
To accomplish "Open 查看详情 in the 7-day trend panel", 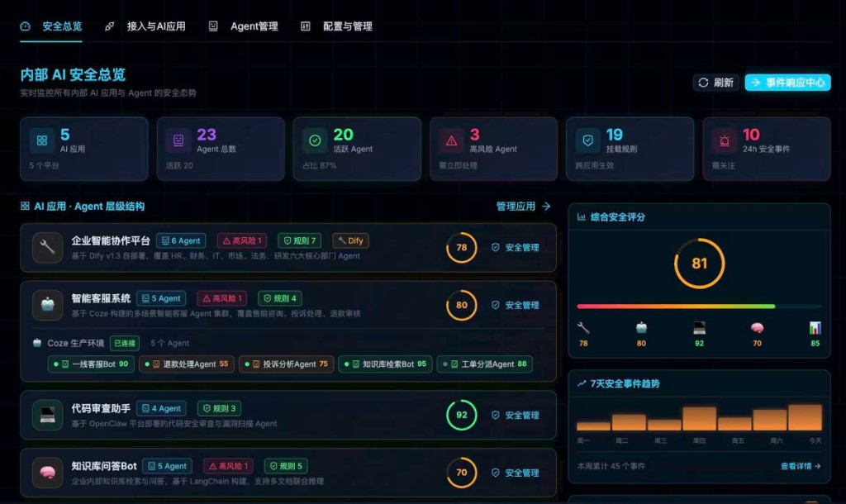I will 801,466.
